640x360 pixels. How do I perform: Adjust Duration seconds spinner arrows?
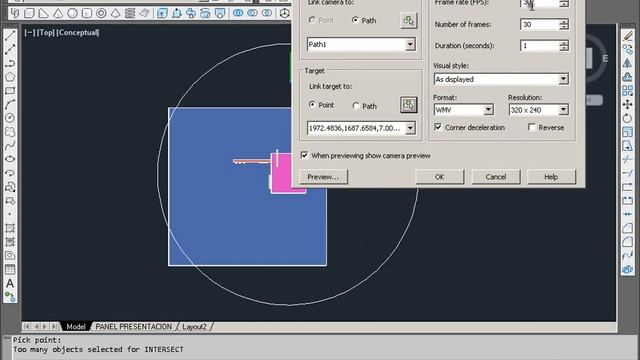click(x=564, y=46)
